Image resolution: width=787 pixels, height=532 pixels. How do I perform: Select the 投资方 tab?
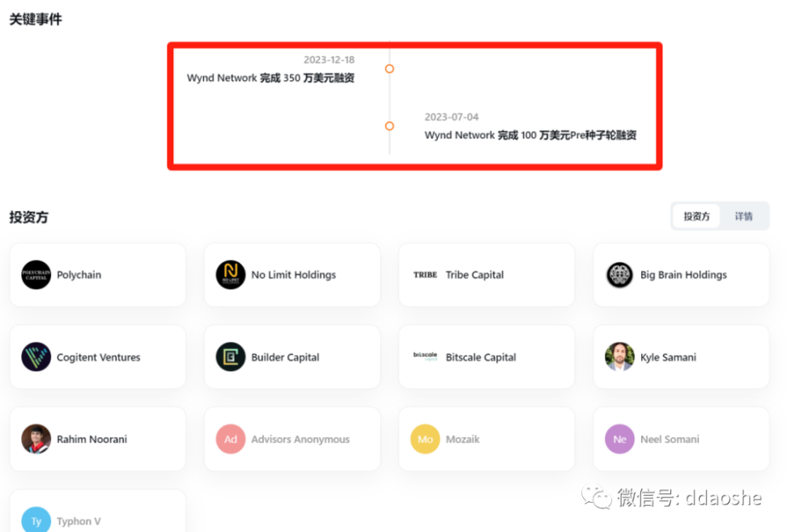pyautogui.click(x=696, y=216)
